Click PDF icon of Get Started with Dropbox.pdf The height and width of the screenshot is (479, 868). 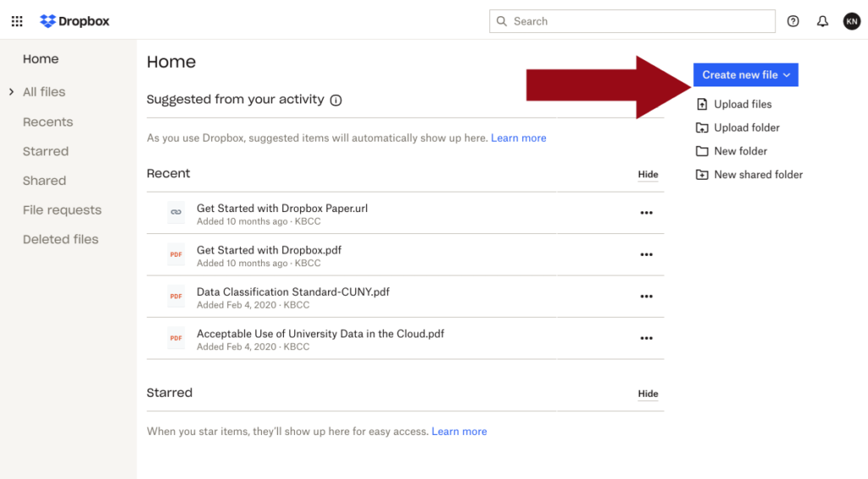pyautogui.click(x=176, y=254)
